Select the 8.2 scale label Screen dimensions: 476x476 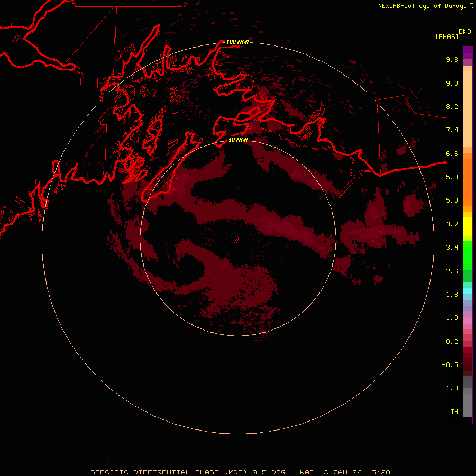pyautogui.click(x=452, y=106)
